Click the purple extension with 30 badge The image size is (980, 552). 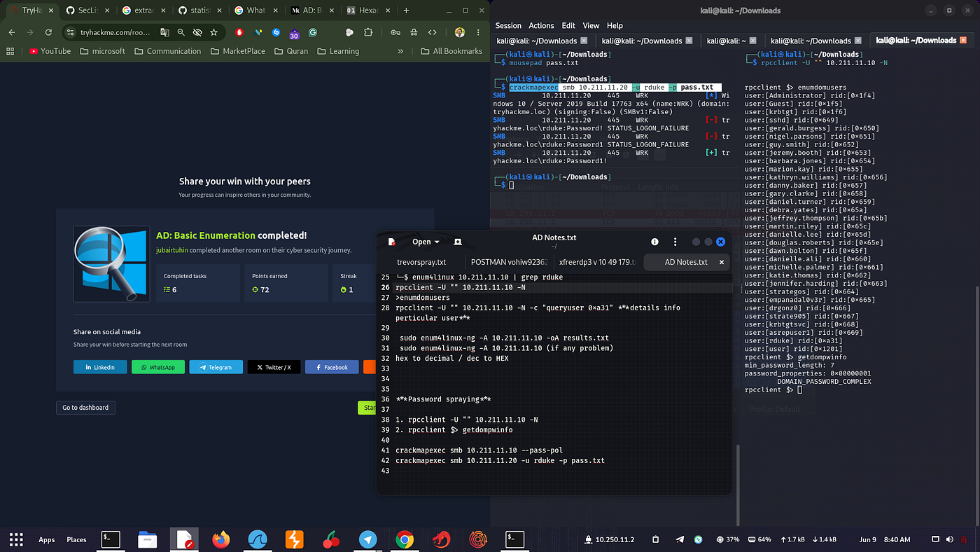tap(294, 33)
